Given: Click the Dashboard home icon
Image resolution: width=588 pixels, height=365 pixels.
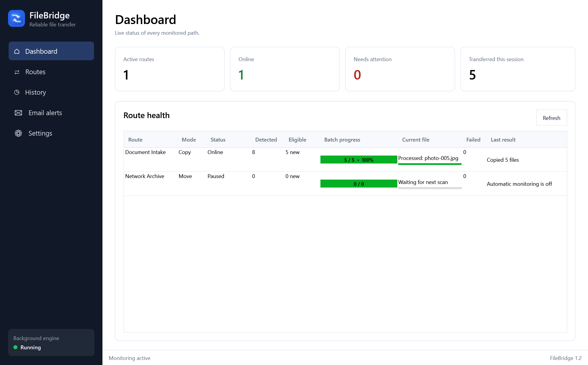Looking at the screenshot, I should pos(17,51).
